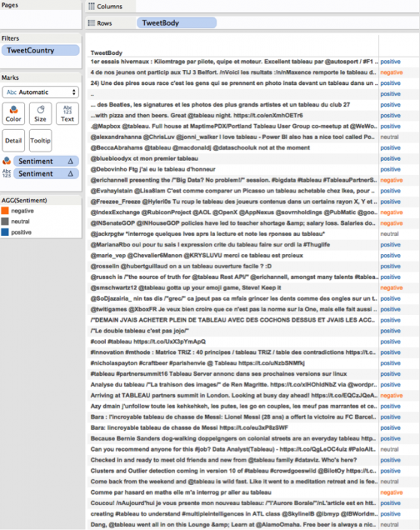Select the orange negative legend swatch

5,210
